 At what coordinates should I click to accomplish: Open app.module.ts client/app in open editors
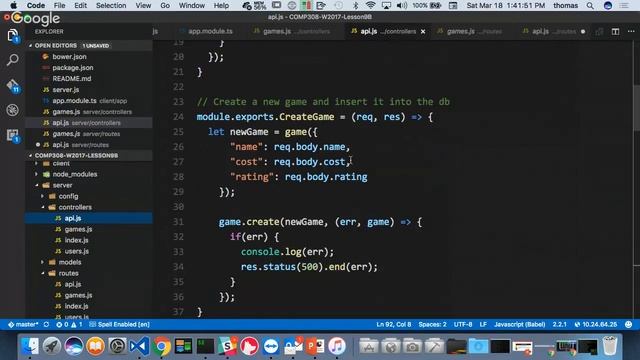(89, 101)
